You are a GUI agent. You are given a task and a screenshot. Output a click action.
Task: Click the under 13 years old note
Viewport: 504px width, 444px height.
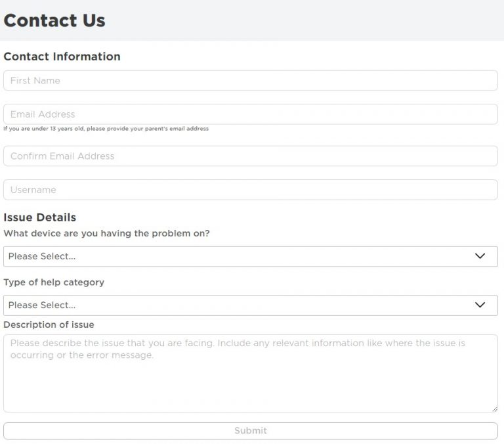pos(106,129)
